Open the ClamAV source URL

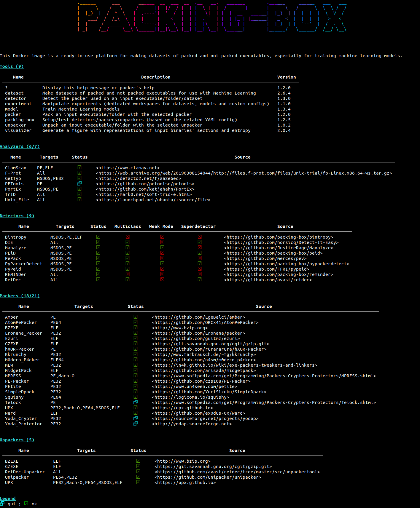128,168
